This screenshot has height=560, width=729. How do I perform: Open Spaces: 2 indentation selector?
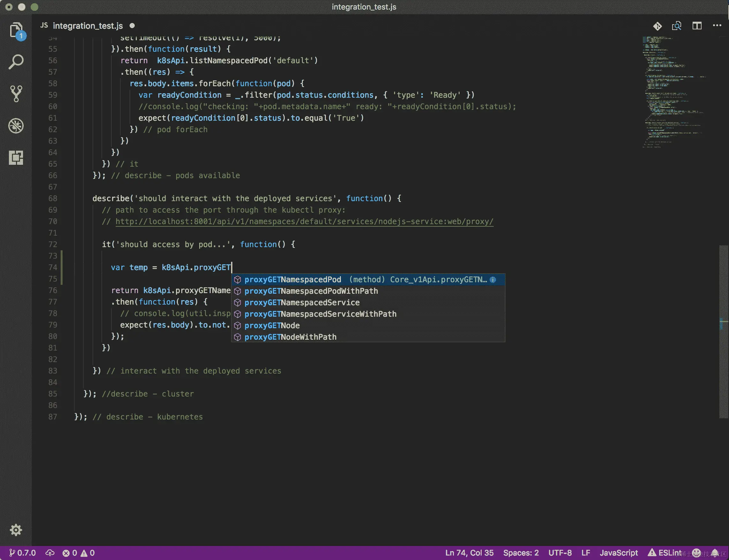[521, 553]
